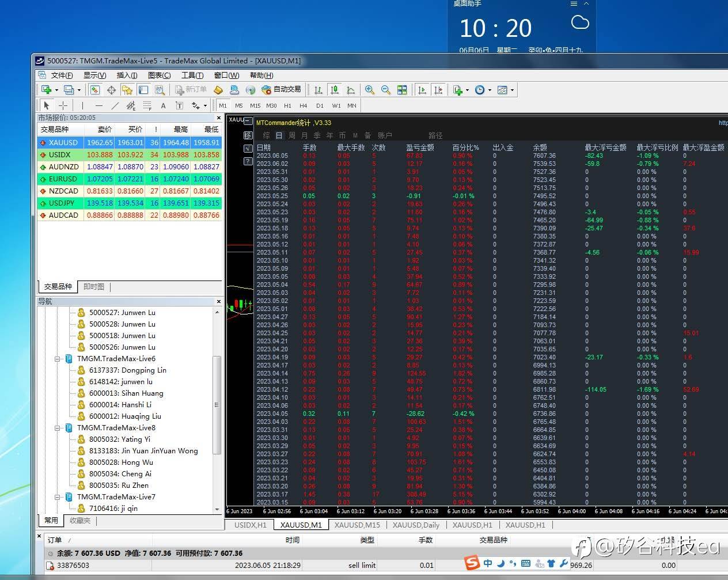The image size is (728, 580).
Task: Select the trendline drawing tool
Action: [115, 105]
